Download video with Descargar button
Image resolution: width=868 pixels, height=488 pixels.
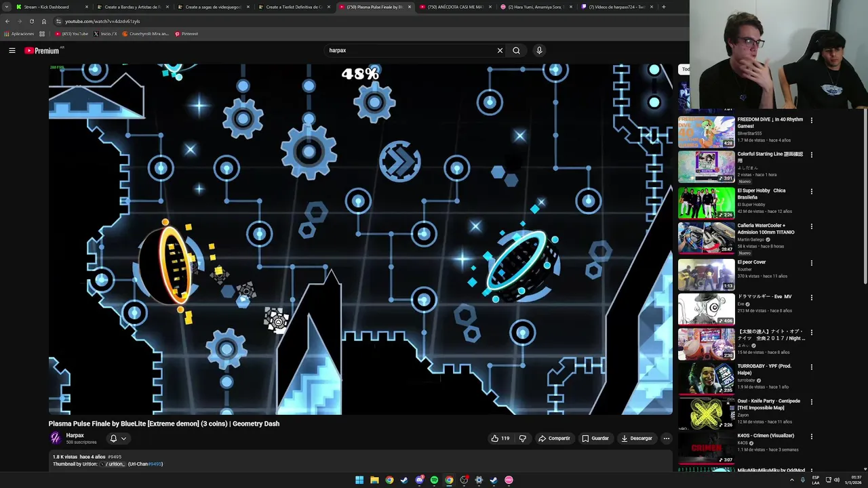637,439
